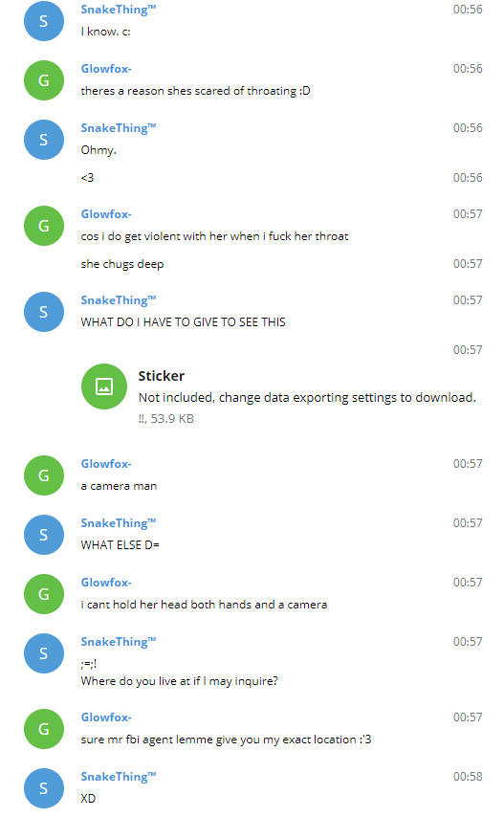Click the 00:56 timestamp beside "<3"

[468, 178]
